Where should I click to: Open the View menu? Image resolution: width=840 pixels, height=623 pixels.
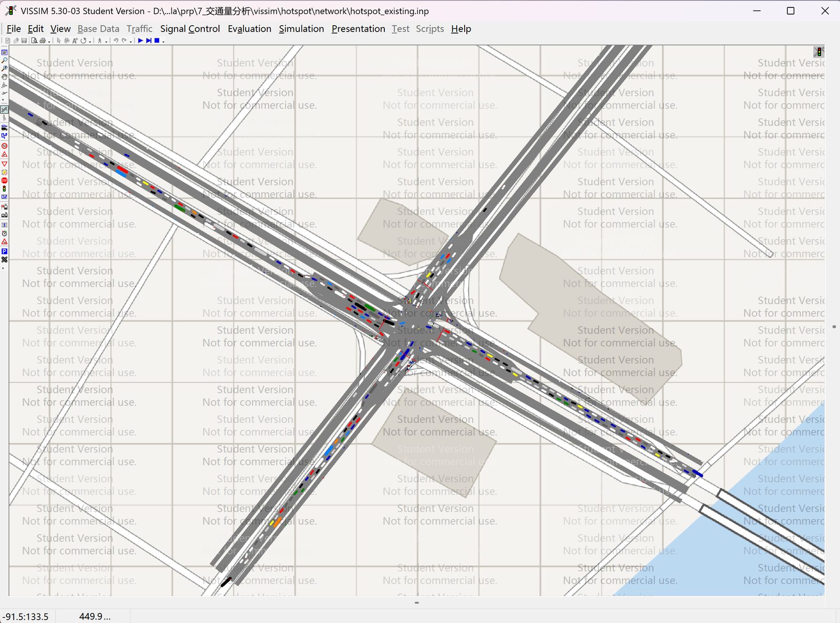(60, 29)
